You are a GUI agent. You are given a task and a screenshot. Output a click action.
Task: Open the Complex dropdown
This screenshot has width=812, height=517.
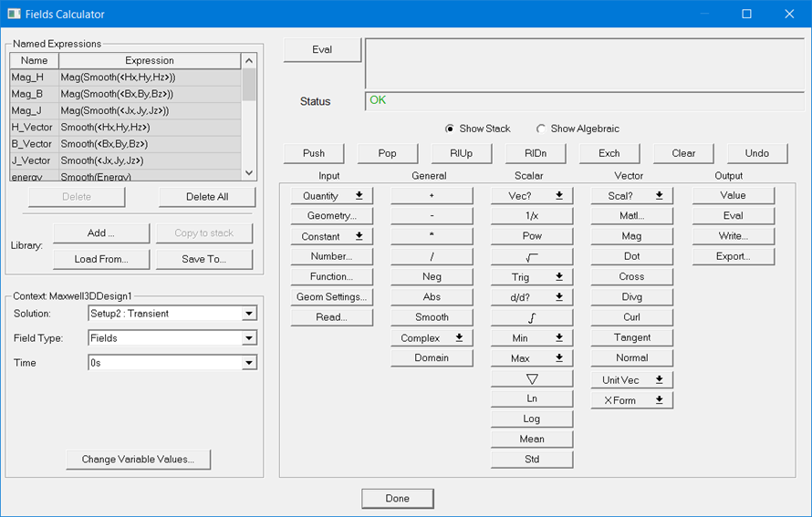(x=432, y=338)
